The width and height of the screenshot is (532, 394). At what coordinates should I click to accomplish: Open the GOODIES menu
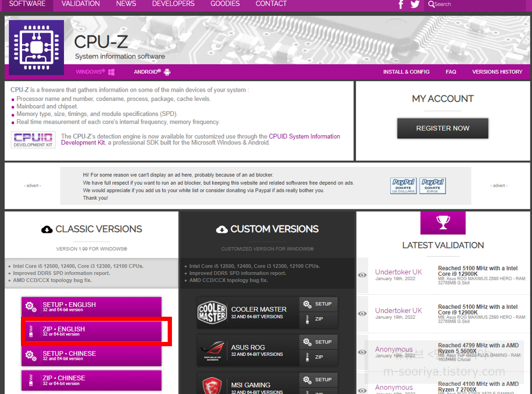(225, 4)
